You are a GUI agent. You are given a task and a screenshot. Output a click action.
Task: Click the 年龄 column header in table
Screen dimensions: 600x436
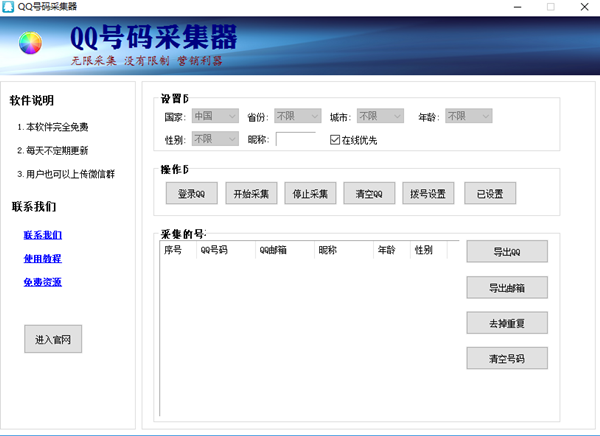392,250
